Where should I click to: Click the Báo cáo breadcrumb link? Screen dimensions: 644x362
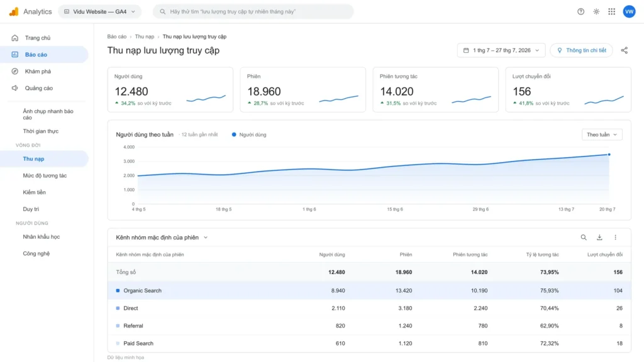tap(116, 36)
